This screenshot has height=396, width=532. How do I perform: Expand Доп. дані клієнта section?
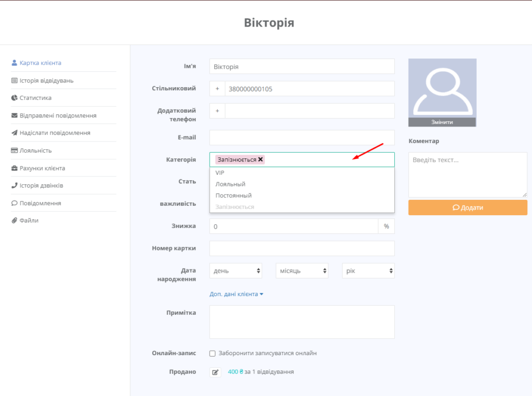click(237, 294)
